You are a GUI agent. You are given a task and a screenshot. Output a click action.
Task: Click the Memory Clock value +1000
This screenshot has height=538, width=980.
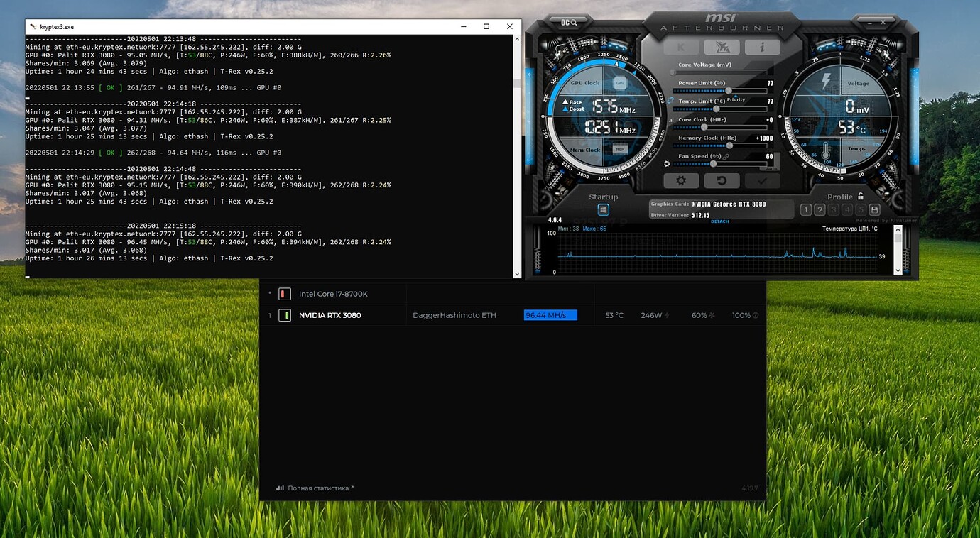point(765,138)
